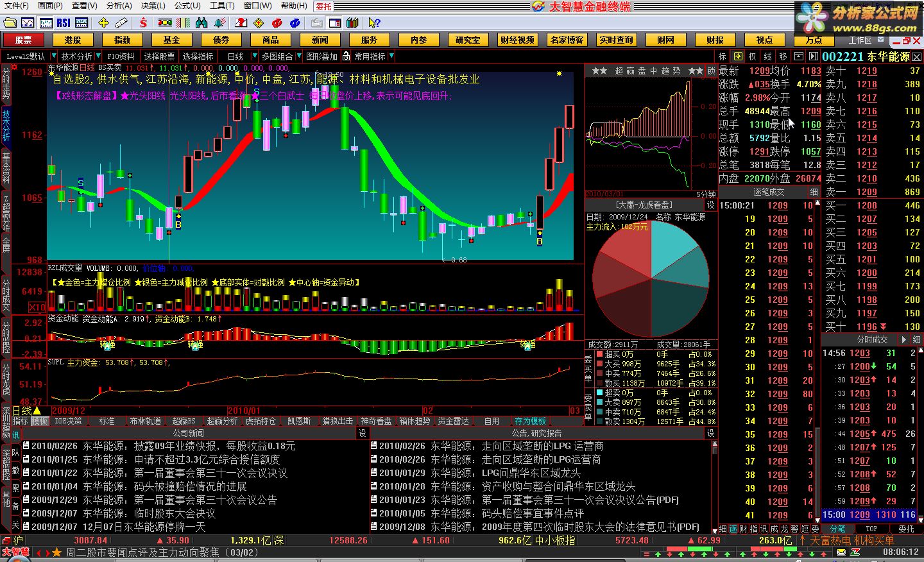Click the red-white window layout icon

pos(334,22)
